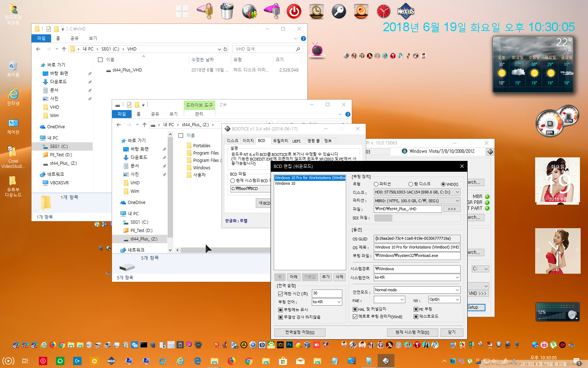
Task: Toggle 메트로 부팅 관리자(Win8) checkbox
Action: click(355, 316)
